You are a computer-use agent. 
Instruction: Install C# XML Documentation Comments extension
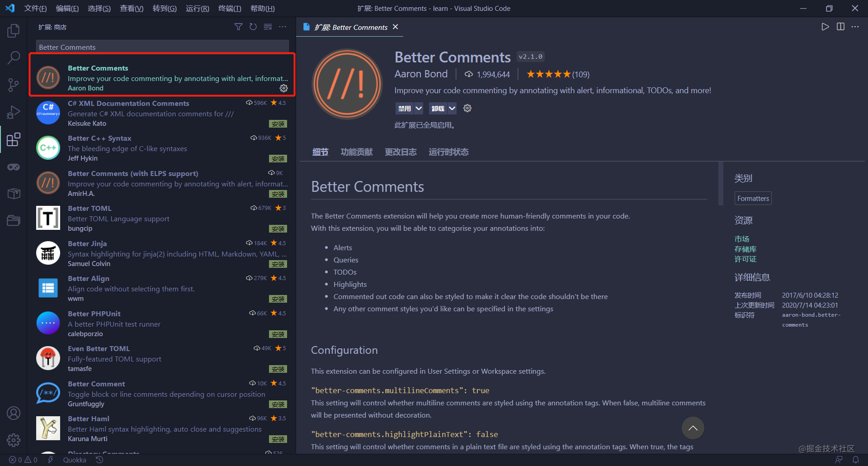tap(278, 124)
